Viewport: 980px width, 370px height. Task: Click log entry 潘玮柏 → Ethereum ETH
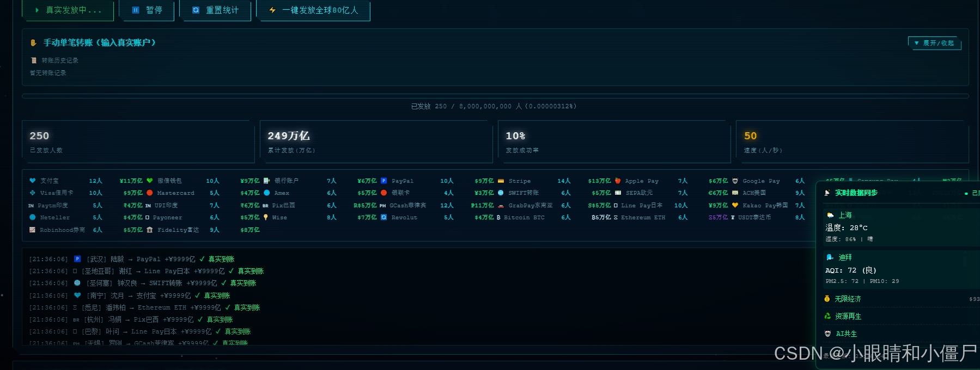(144, 307)
